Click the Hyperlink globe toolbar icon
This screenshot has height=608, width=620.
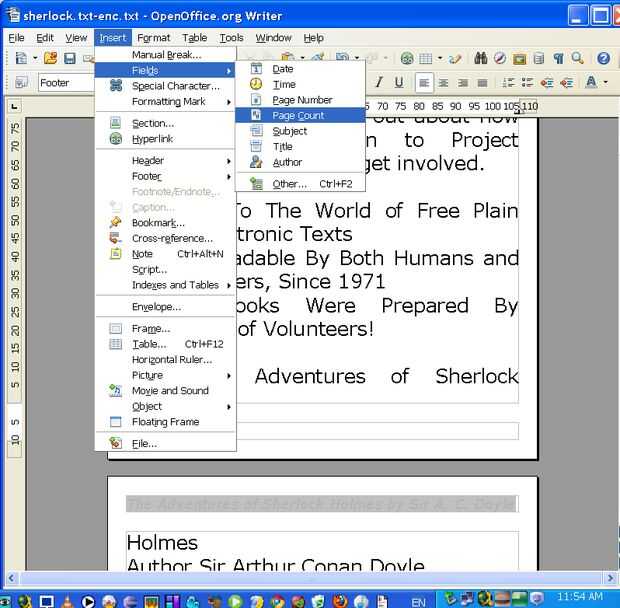point(407,59)
